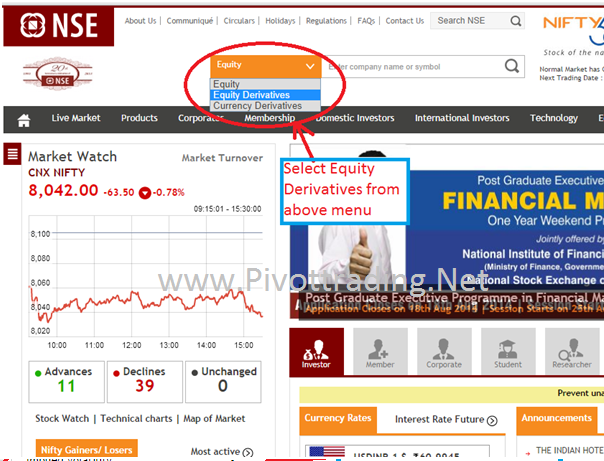Click the home icon in navigation bar

[x=24, y=120]
